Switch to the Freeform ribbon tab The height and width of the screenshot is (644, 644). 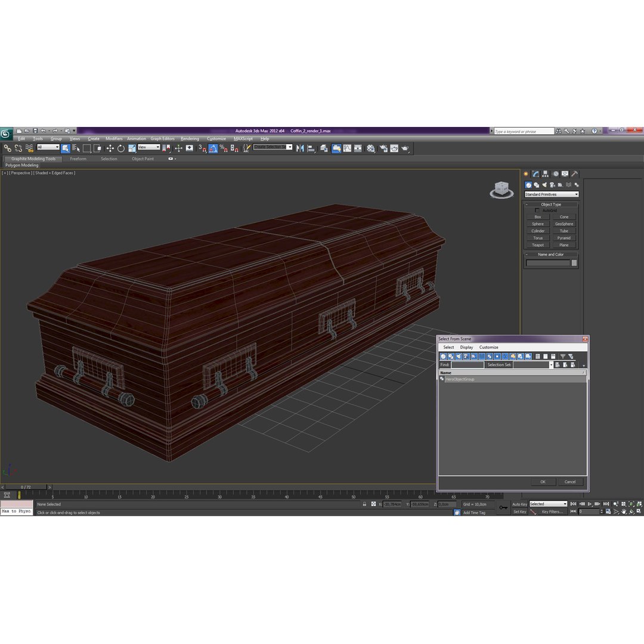[x=78, y=159]
